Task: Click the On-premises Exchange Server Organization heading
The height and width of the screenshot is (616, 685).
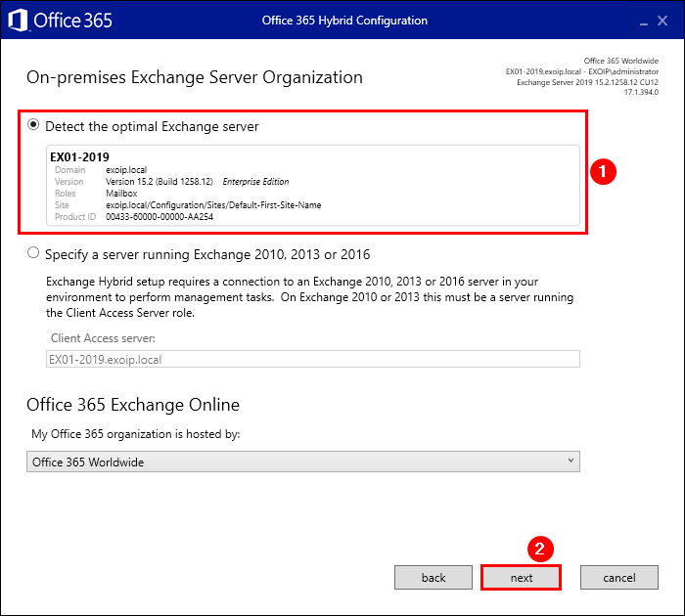Action: (194, 77)
